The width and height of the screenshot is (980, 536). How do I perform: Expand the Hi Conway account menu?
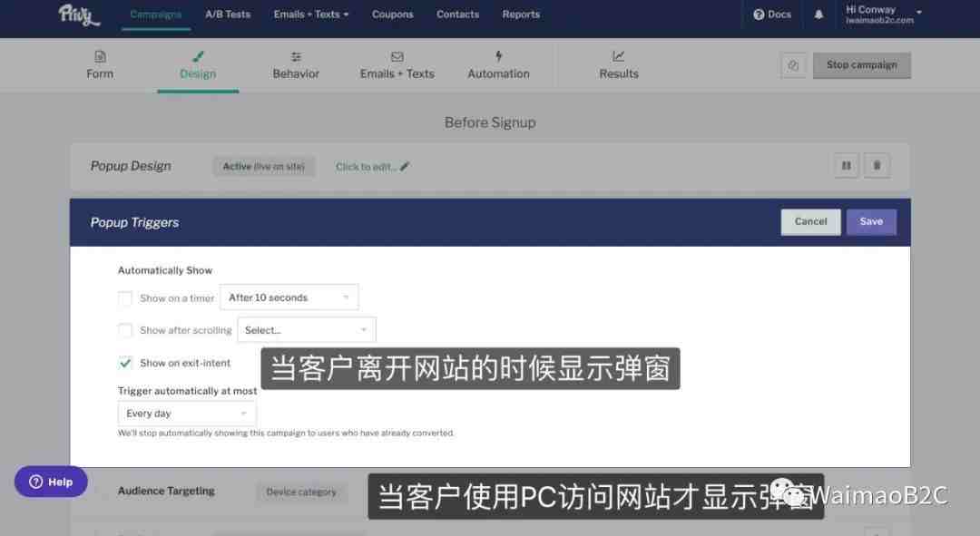point(883,15)
